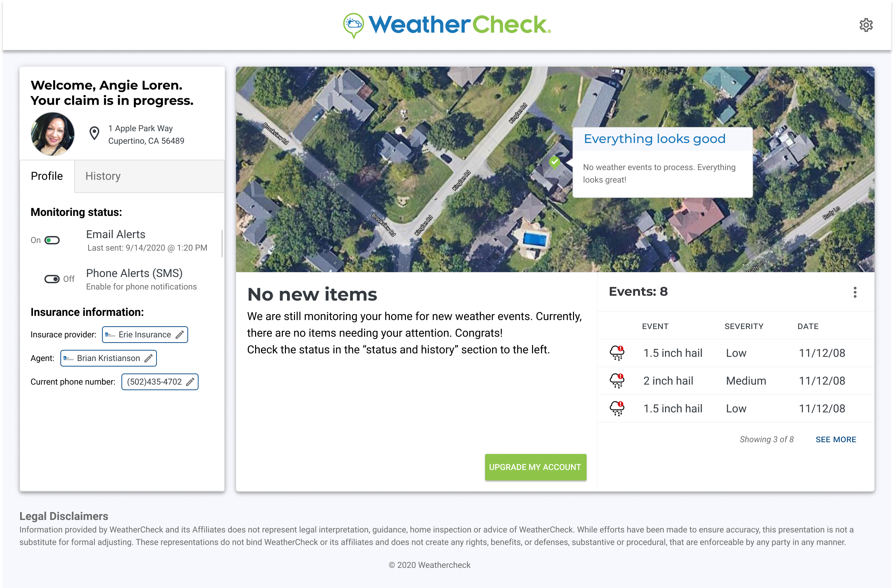Image resolution: width=894 pixels, height=588 pixels.
Task: Toggle Email Alerts switch off
Action: [x=52, y=240]
